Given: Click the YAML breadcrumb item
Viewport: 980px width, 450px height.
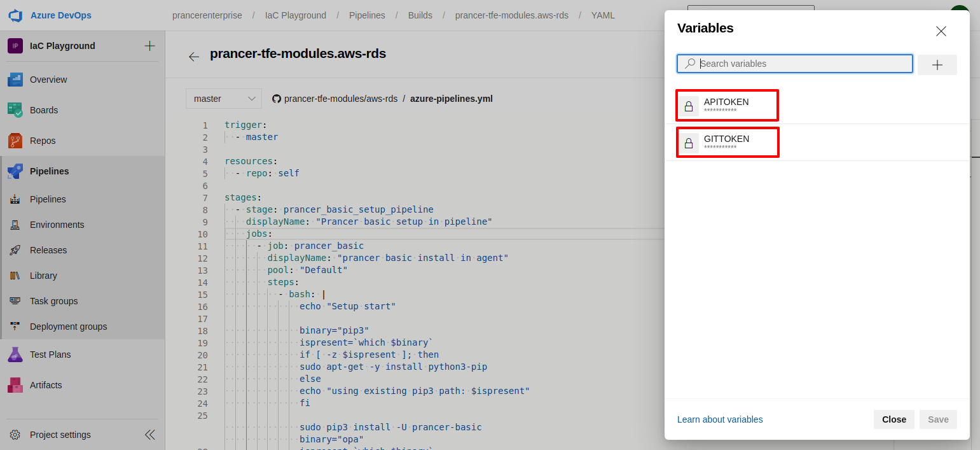Looking at the screenshot, I should click(x=603, y=15).
